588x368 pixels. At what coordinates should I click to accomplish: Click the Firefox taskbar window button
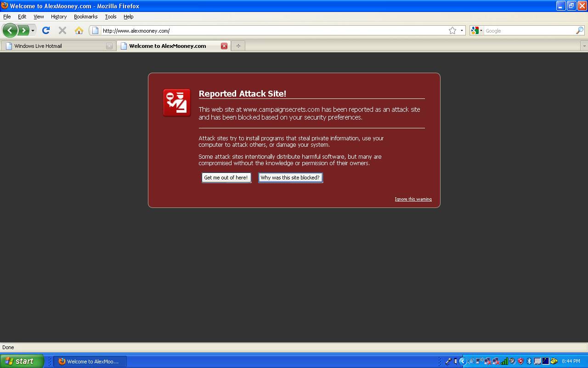[x=90, y=362]
